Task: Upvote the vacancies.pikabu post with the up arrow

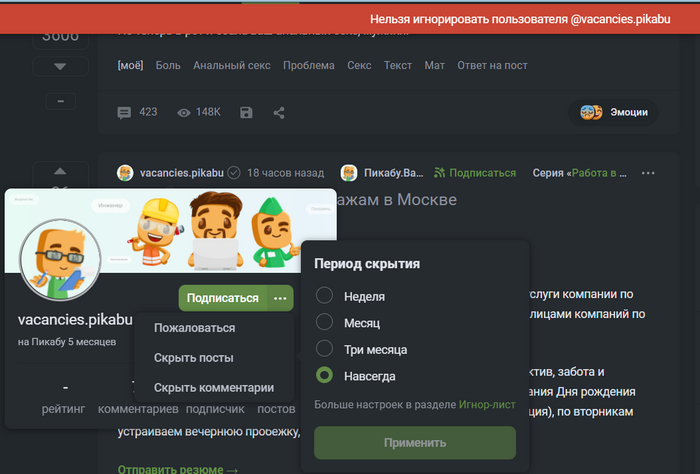Action: pyautogui.click(x=60, y=171)
